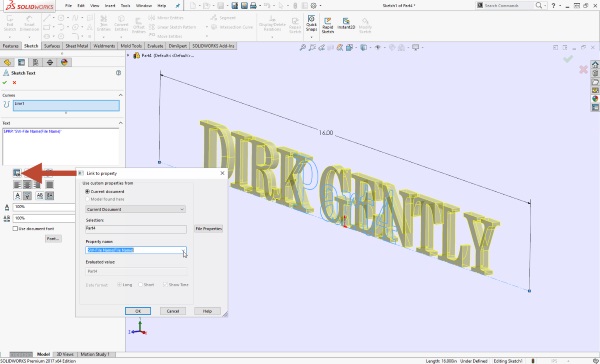Open the FeatureManager design tree tab icon

pyautogui.click(x=7, y=62)
